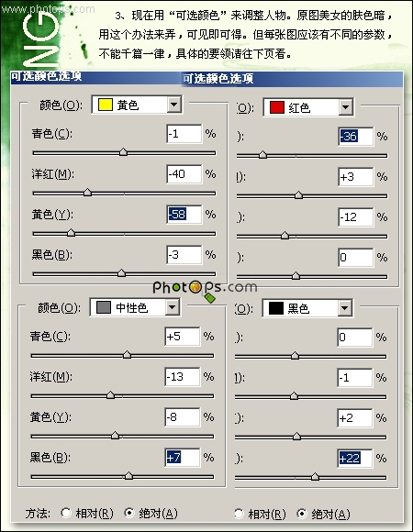Click the black color swatch labeled 黑色
The image size is (413, 532).
click(x=276, y=308)
